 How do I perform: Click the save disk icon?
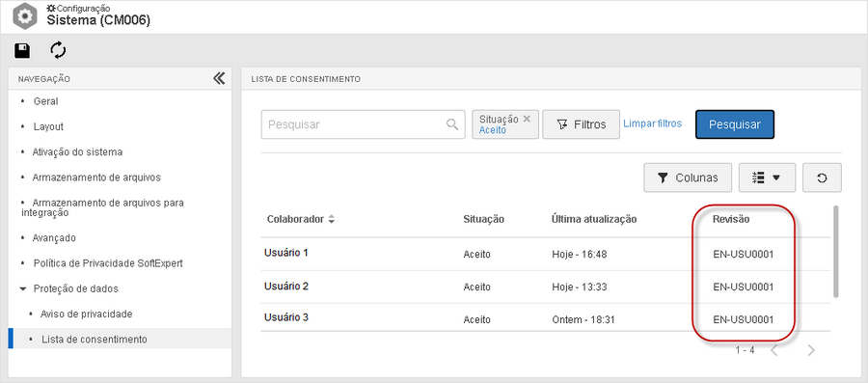click(x=22, y=51)
